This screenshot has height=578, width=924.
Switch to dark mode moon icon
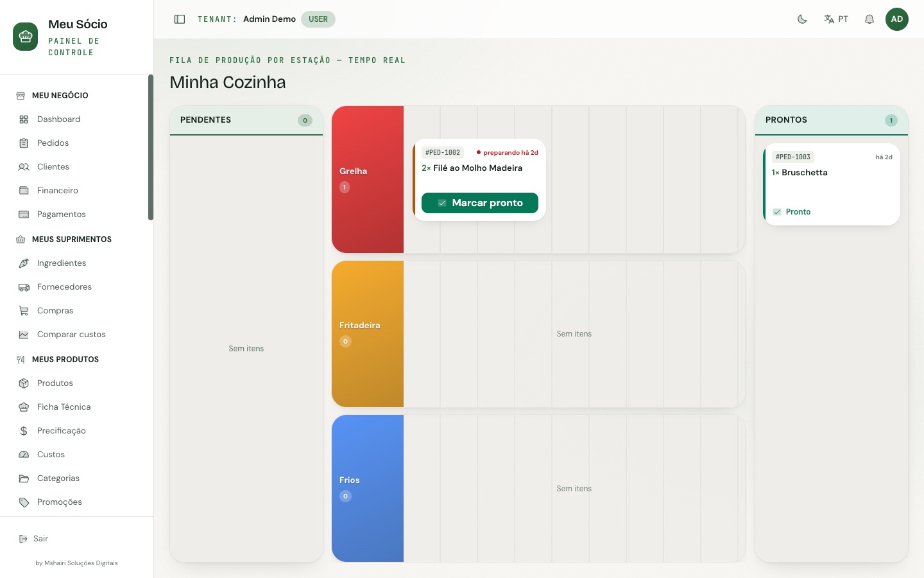click(802, 19)
